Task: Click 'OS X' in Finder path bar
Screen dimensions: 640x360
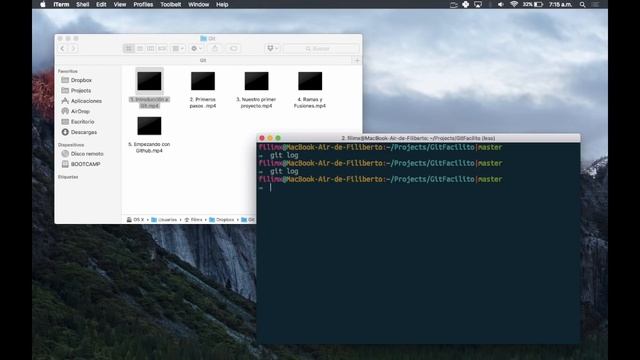Action: [135, 220]
